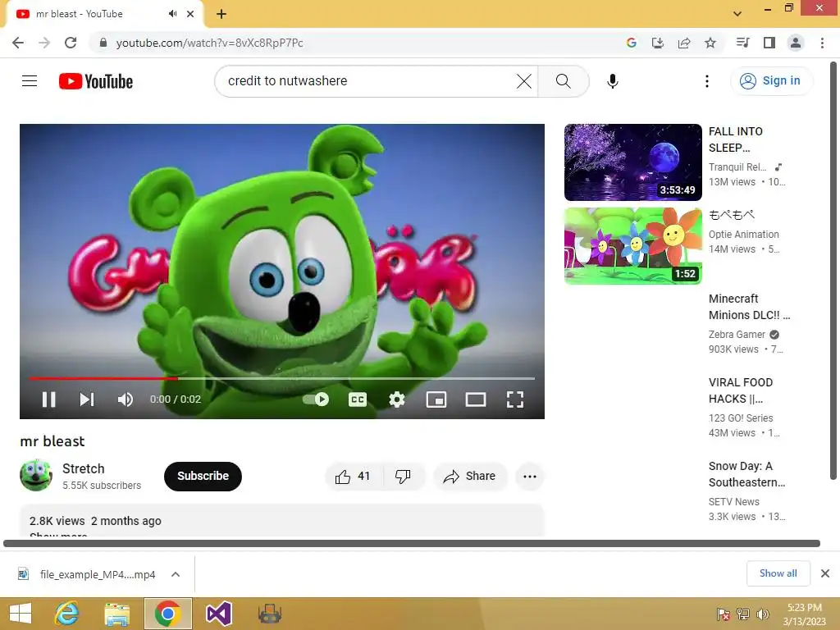This screenshot has width=840, height=630.
Task: Expand options for file_example_MP4 download
Action: click(x=176, y=574)
